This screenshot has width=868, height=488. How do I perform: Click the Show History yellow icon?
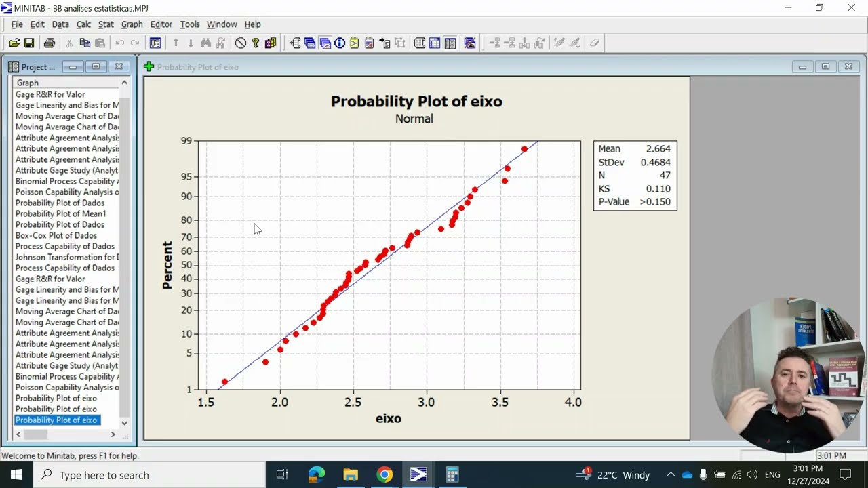(354, 43)
